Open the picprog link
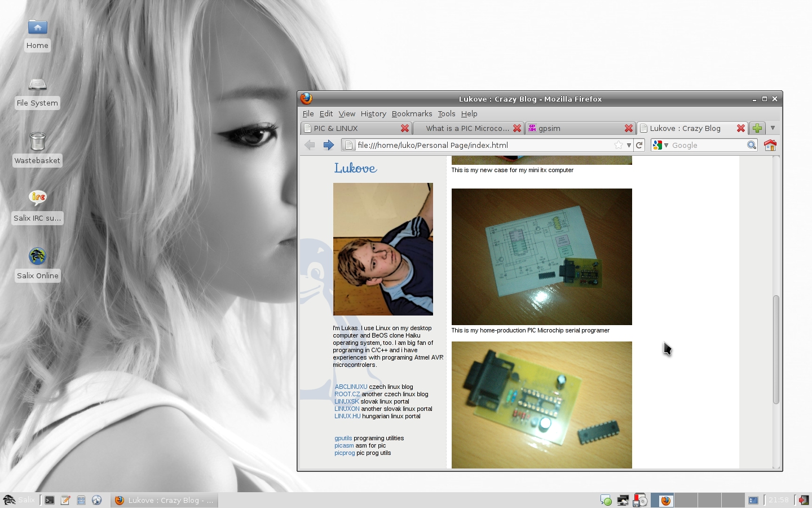Image resolution: width=812 pixels, height=508 pixels. click(x=345, y=453)
